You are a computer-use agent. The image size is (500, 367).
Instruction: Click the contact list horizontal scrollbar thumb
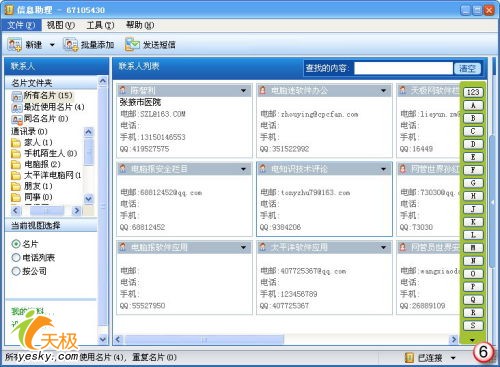(x=204, y=340)
